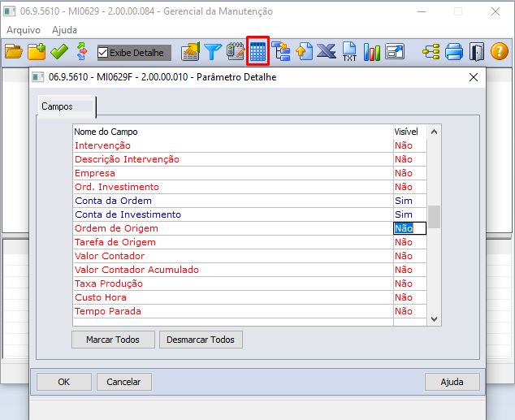Screen dimensions: 515x420
Task: Toggle Visível value for Custo Hora
Action: pyautogui.click(x=409, y=297)
